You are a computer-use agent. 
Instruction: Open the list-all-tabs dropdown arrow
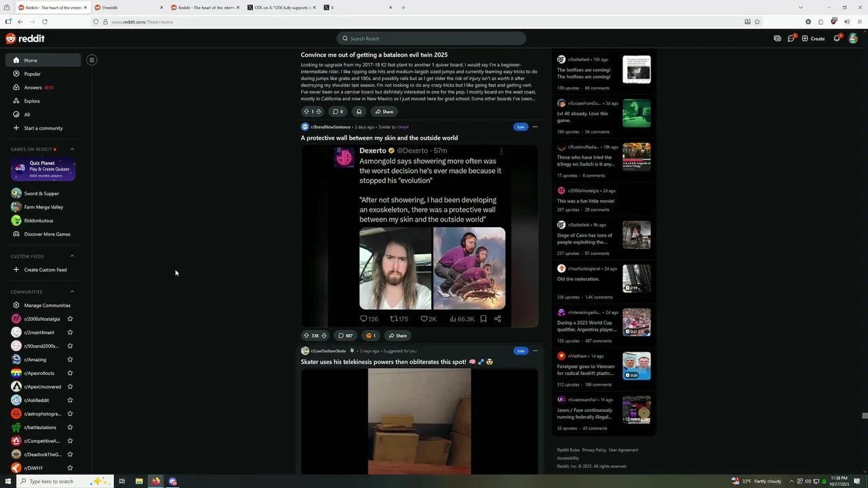tap(800, 7)
